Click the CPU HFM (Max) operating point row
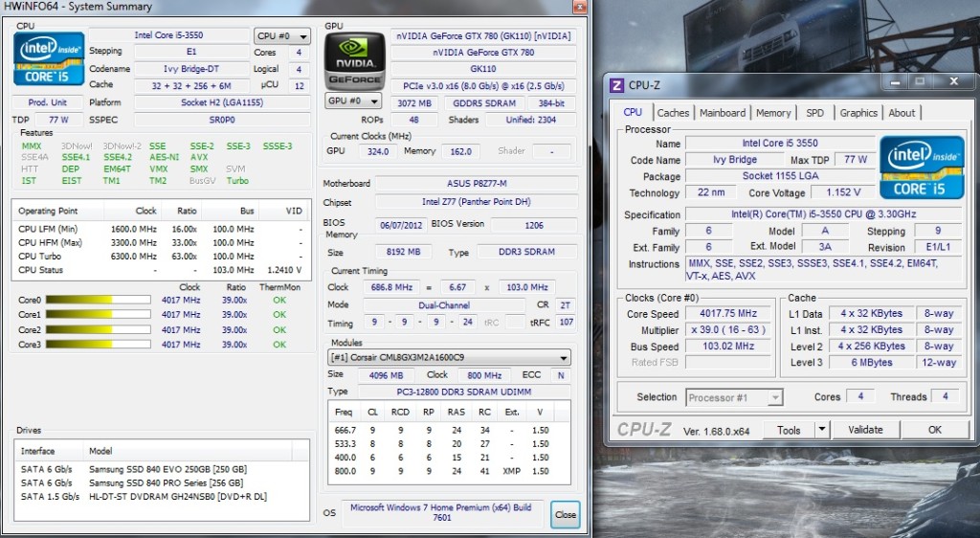This screenshot has width=980, height=538. [161, 242]
